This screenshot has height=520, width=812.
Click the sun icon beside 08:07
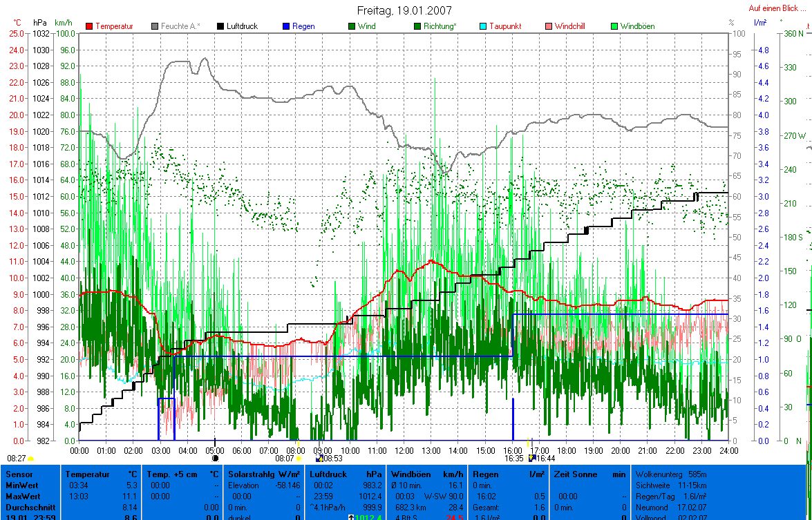(x=299, y=458)
